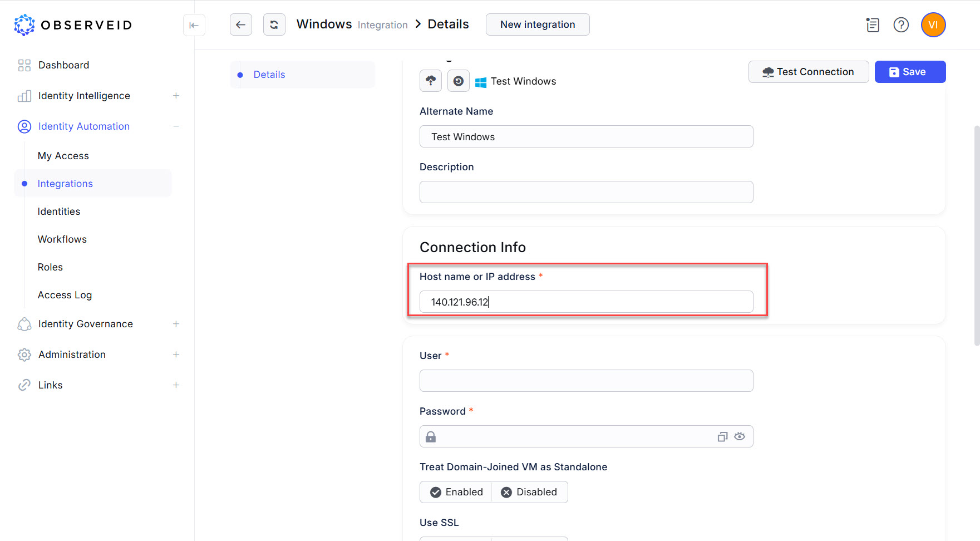Select the Details tab
This screenshot has width=980, height=541.
coord(269,75)
